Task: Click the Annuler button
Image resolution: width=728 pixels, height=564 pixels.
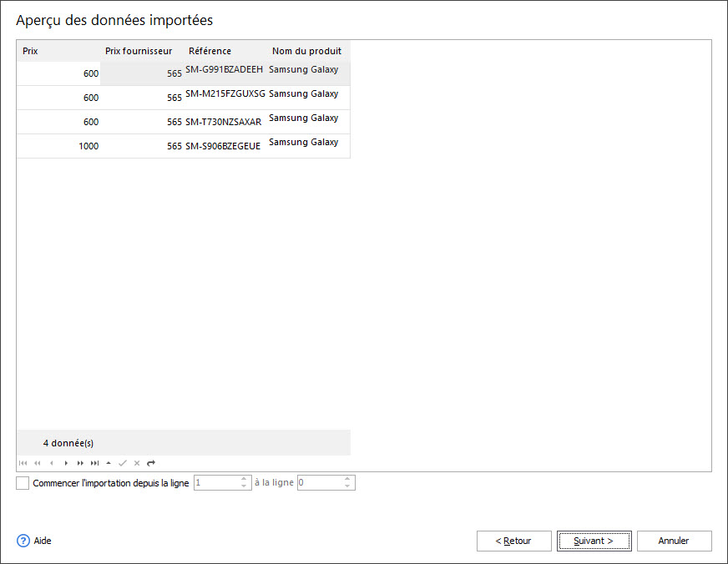Action: coord(674,541)
